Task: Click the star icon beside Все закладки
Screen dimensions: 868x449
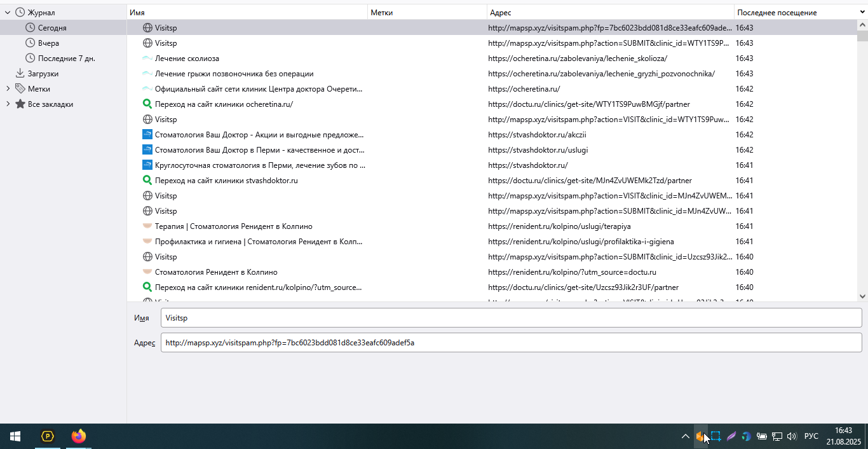Action: 20,104
